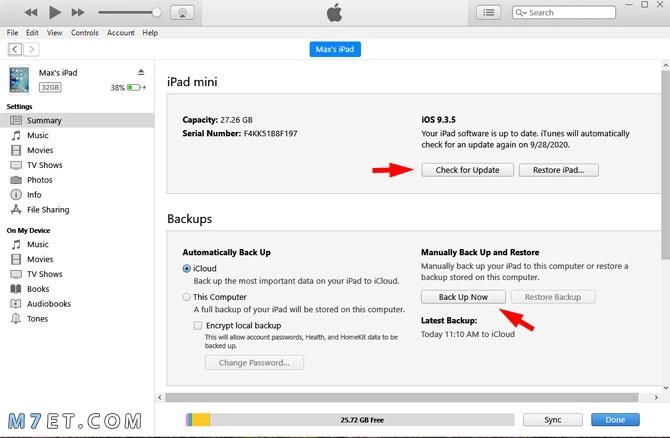Screen dimensions: 670x438
Task: Click the vertical scrollbar down arrow
Action: click(666, 388)
